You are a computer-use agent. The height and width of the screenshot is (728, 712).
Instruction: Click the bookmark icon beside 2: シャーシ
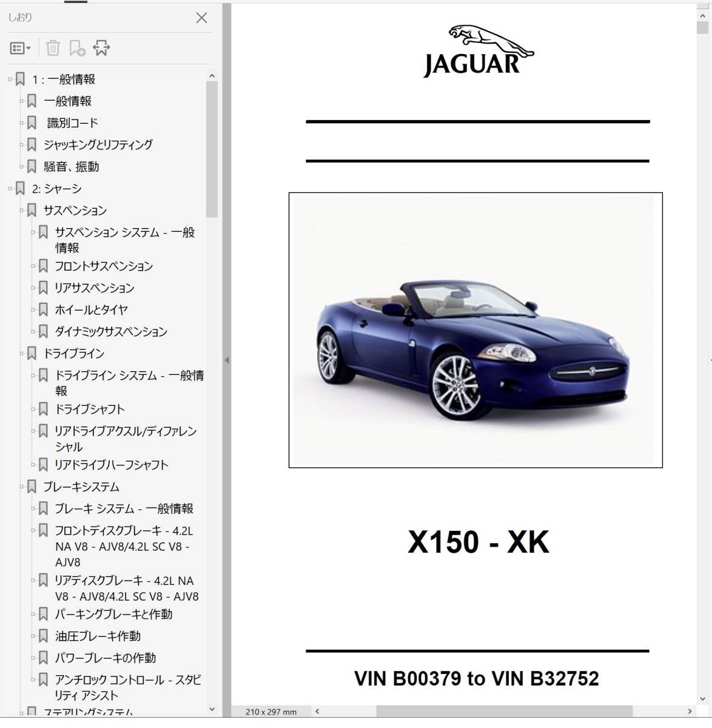[20, 189]
